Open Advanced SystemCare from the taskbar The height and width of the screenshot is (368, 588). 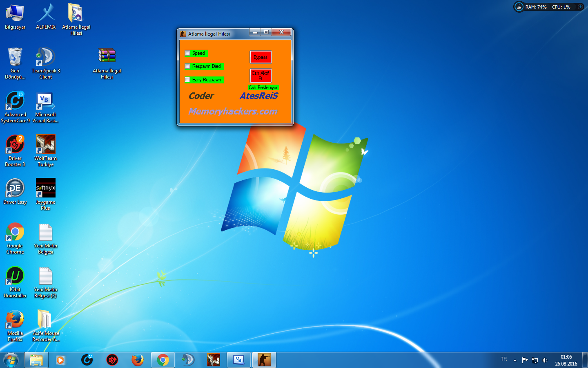[x=87, y=360]
